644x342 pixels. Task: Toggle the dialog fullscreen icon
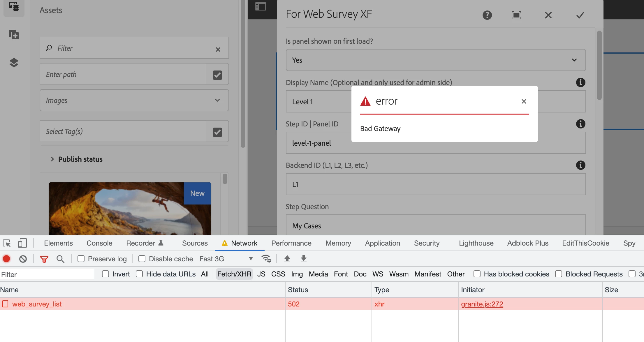[516, 15]
